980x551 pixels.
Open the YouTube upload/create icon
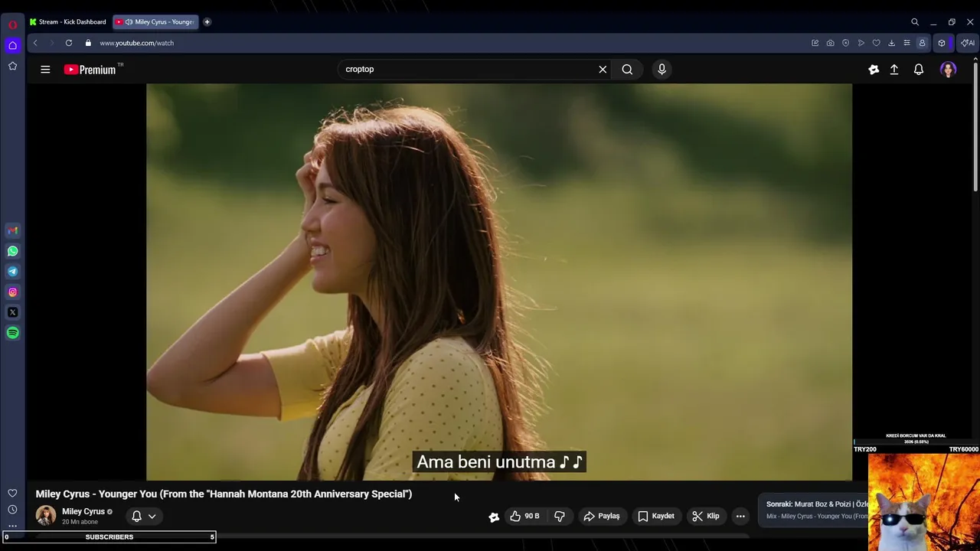pyautogui.click(x=894, y=70)
